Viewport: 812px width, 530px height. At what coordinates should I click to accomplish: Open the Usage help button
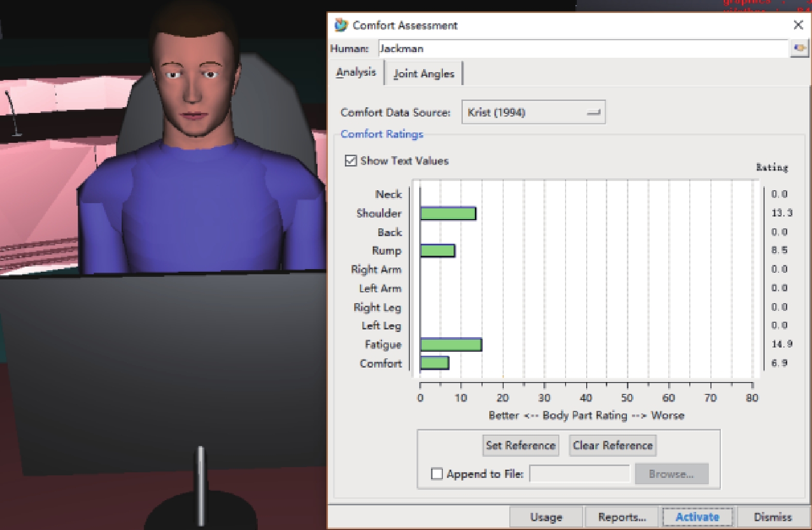point(546,517)
